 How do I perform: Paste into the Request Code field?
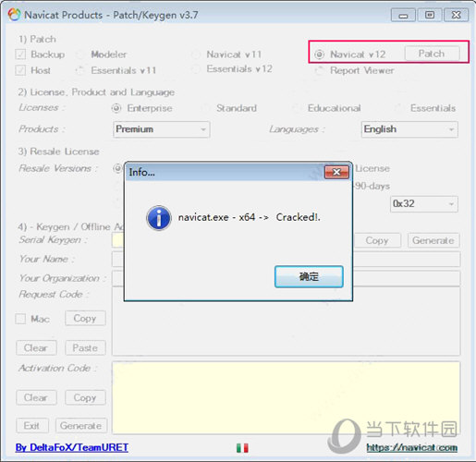coord(85,347)
